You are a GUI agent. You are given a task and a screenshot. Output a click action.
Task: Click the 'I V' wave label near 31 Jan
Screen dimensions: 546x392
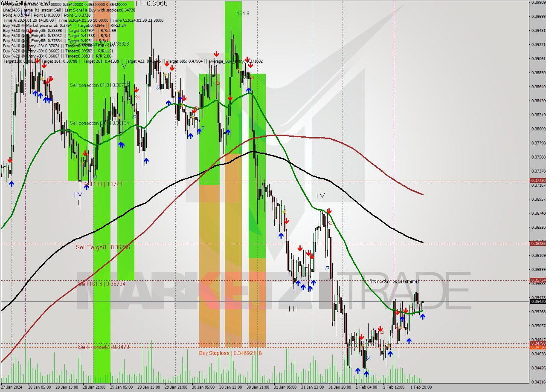point(321,196)
